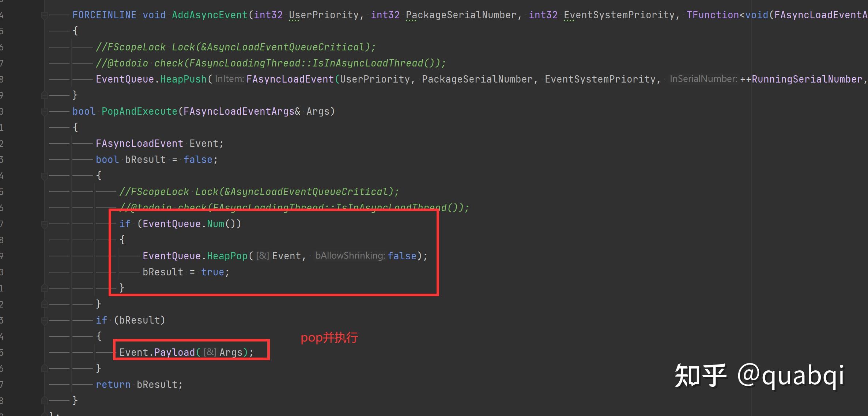The image size is (868, 416).
Task: Click the [&] hint in Payload call
Action: coord(210,352)
